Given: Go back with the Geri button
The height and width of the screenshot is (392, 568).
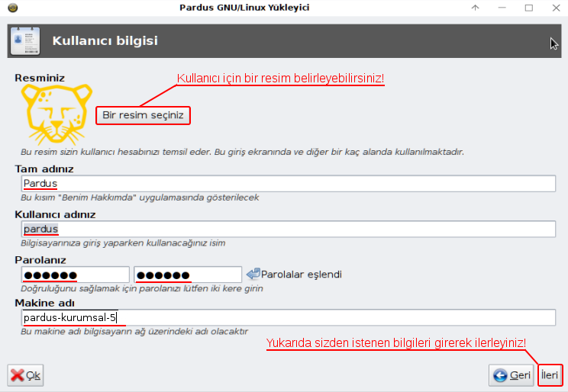Looking at the screenshot, I should click(512, 375).
